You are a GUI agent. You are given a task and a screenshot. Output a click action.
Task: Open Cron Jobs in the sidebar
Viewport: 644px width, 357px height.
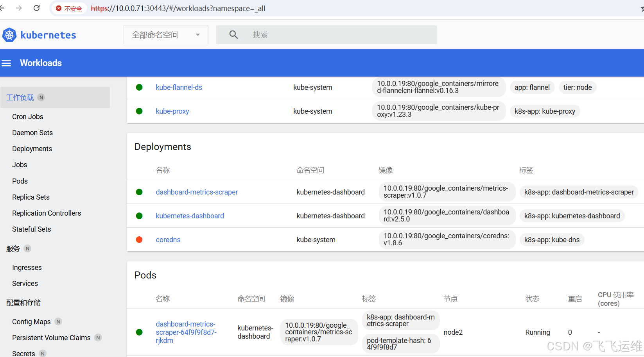(x=28, y=117)
